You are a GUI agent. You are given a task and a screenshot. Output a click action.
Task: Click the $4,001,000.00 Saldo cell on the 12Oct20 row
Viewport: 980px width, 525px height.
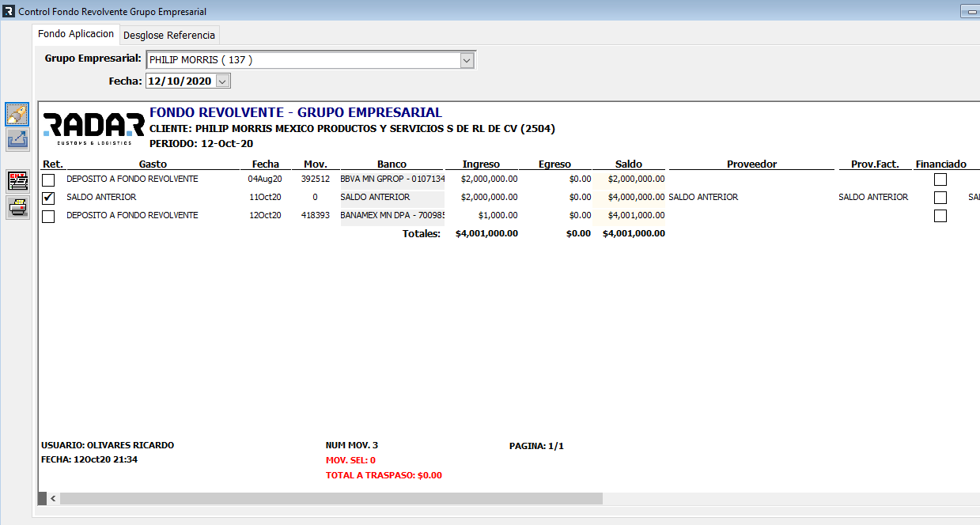(637, 215)
